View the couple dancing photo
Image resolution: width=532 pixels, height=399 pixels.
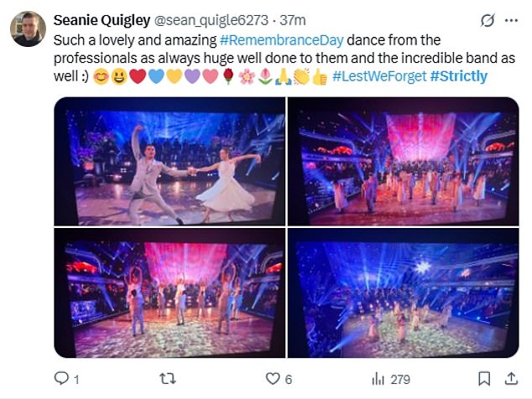pos(170,162)
